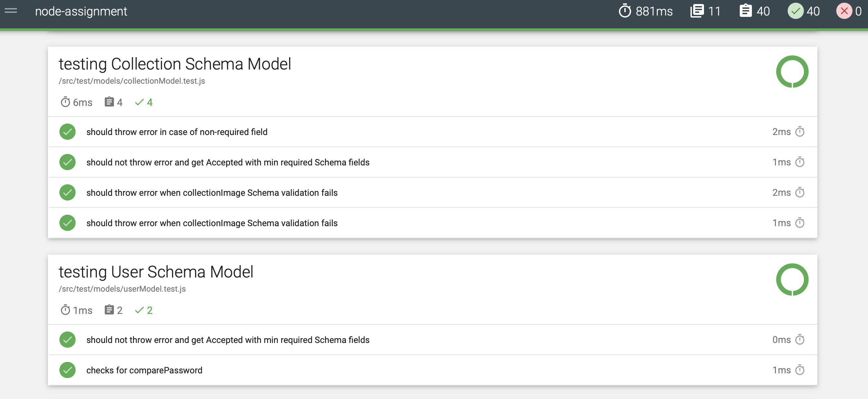Expand 'should throw error in case of non-required field' test
Image resolution: width=868 pixels, height=399 pixels.
pyautogui.click(x=177, y=132)
